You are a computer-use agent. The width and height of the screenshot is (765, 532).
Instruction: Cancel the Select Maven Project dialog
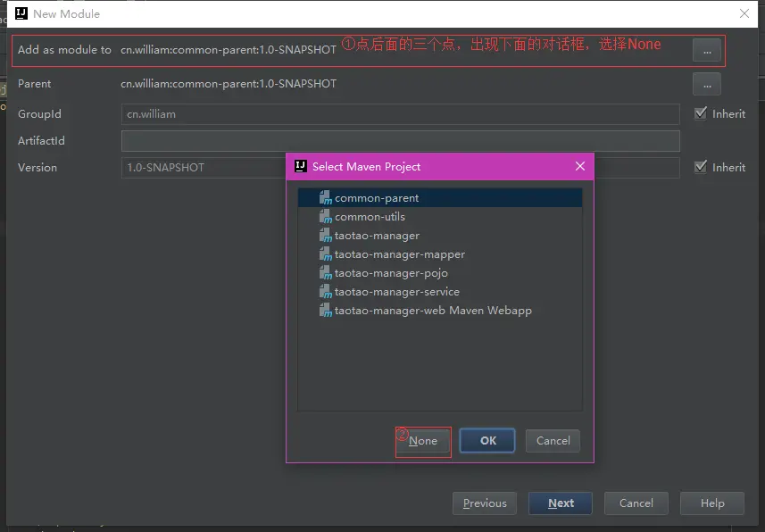[x=553, y=441]
